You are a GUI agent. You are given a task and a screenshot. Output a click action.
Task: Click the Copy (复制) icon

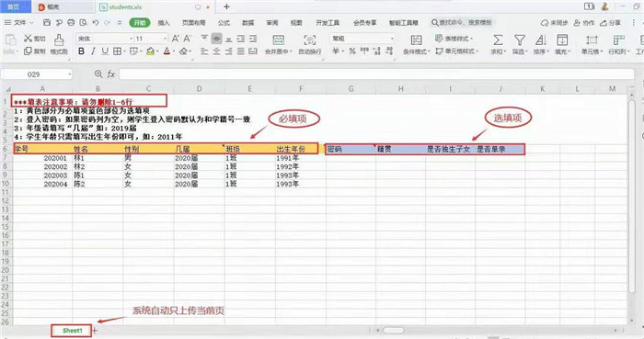coord(28,51)
